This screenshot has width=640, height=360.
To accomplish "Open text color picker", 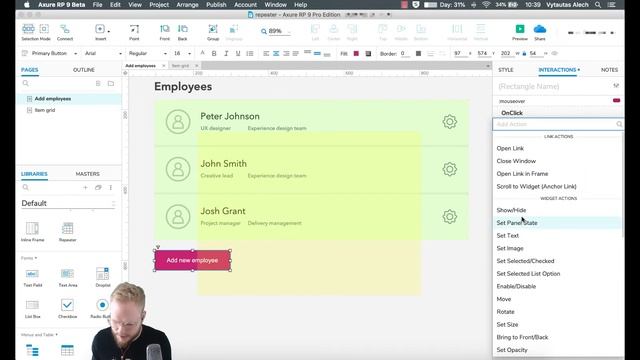I will coord(202,53).
